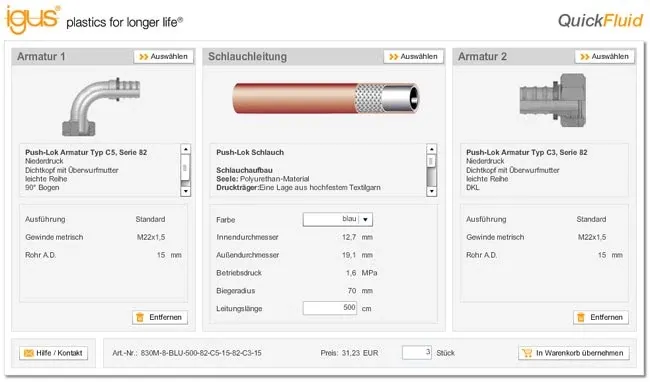The width and height of the screenshot is (650, 382).
Task: Remove Armatur 1 with Entfernen button
Action: (160, 317)
